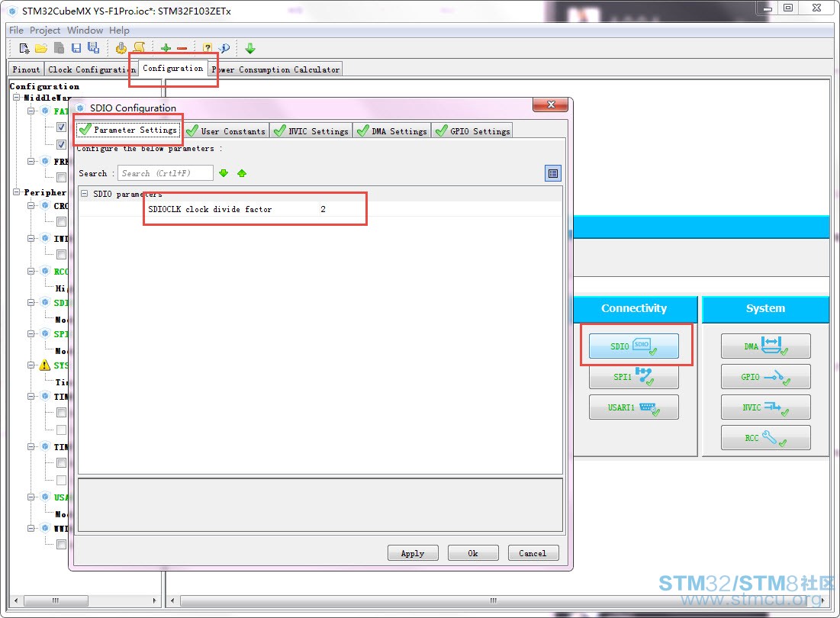This screenshot has width=840, height=618.
Task: Click the green plus toolbar icon
Action: tap(166, 49)
